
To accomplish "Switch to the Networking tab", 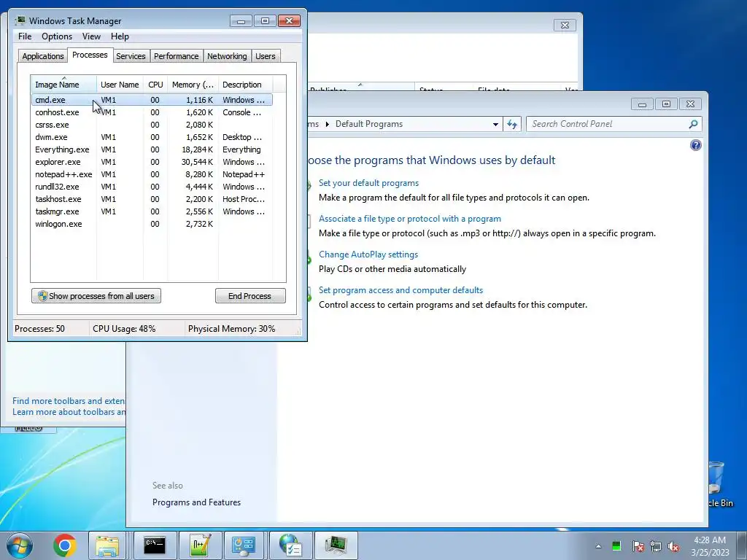I will pyautogui.click(x=227, y=56).
